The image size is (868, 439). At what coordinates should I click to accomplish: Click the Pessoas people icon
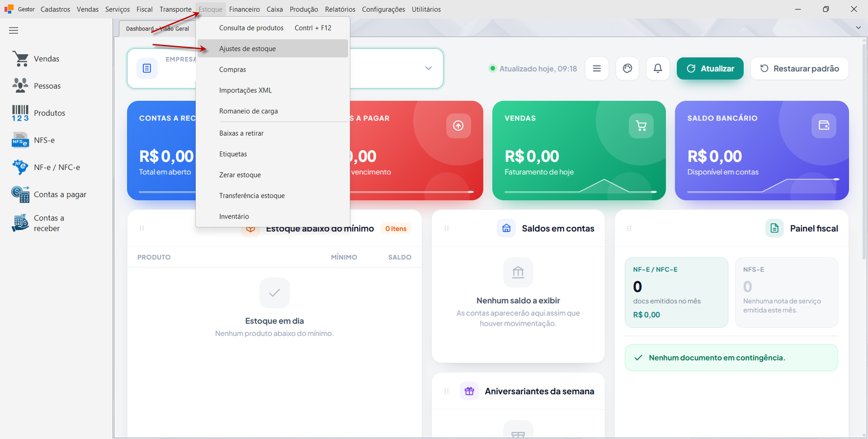coord(21,85)
